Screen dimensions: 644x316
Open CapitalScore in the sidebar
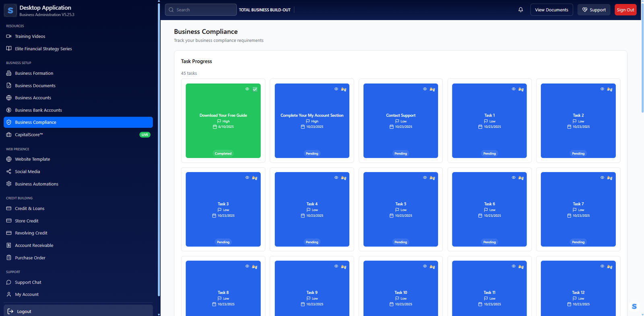click(29, 135)
